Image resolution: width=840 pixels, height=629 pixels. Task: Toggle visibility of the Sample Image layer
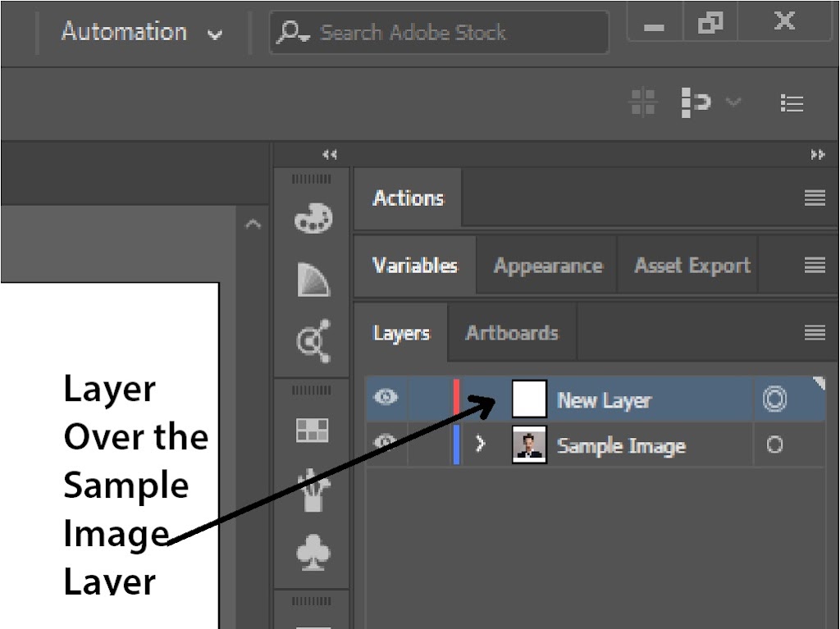pyautogui.click(x=386, y=443)
